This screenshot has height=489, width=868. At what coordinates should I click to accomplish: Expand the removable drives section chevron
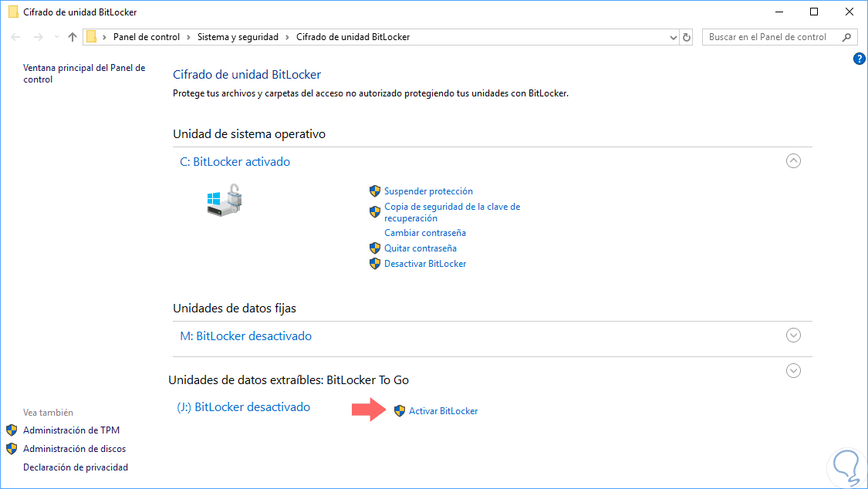pyautogui.click(x=793, y=371)
